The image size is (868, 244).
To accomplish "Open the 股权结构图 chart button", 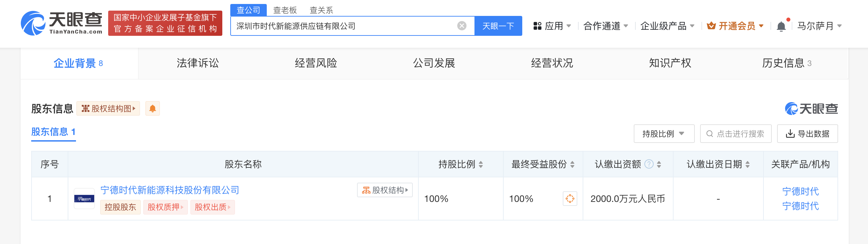I will tap(108, 109).
